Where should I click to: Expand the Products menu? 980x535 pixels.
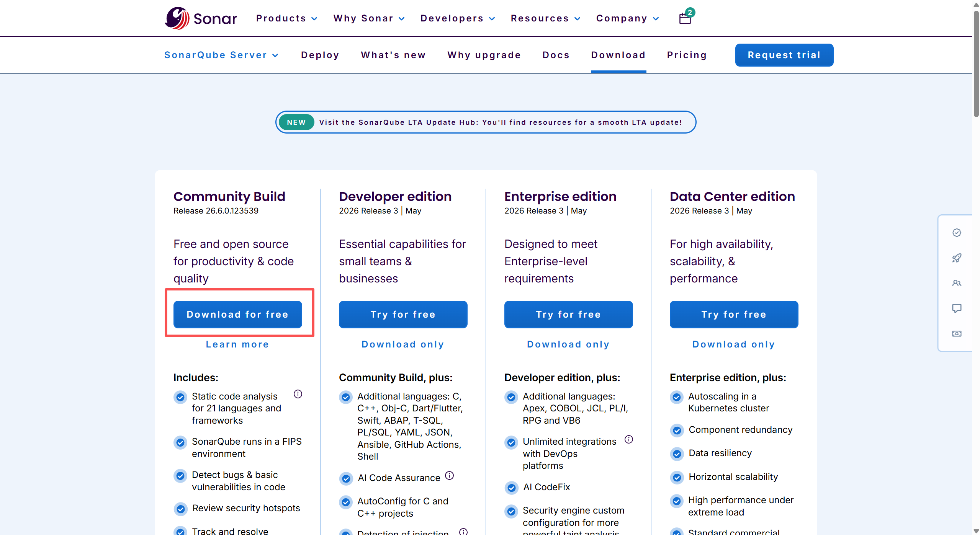point(287,18)
